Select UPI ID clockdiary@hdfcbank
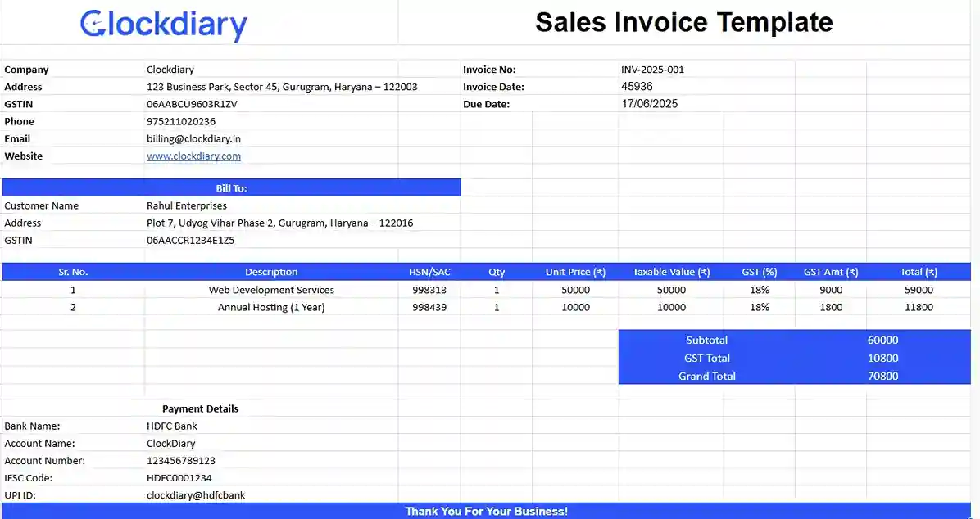This screenshot has height=519, width=980. tap(196, 495)
